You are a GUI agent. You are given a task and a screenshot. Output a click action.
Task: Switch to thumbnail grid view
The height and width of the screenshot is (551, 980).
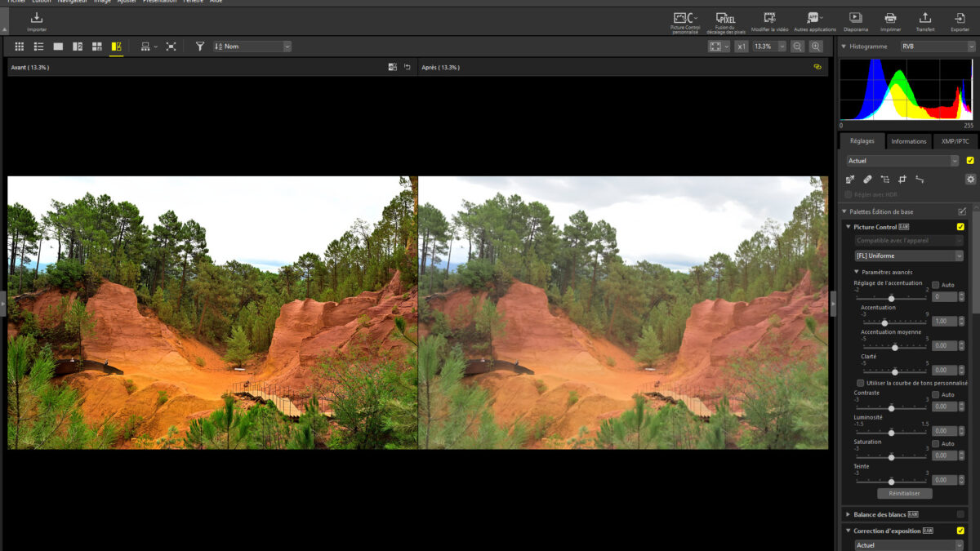[x=20, y=47]
